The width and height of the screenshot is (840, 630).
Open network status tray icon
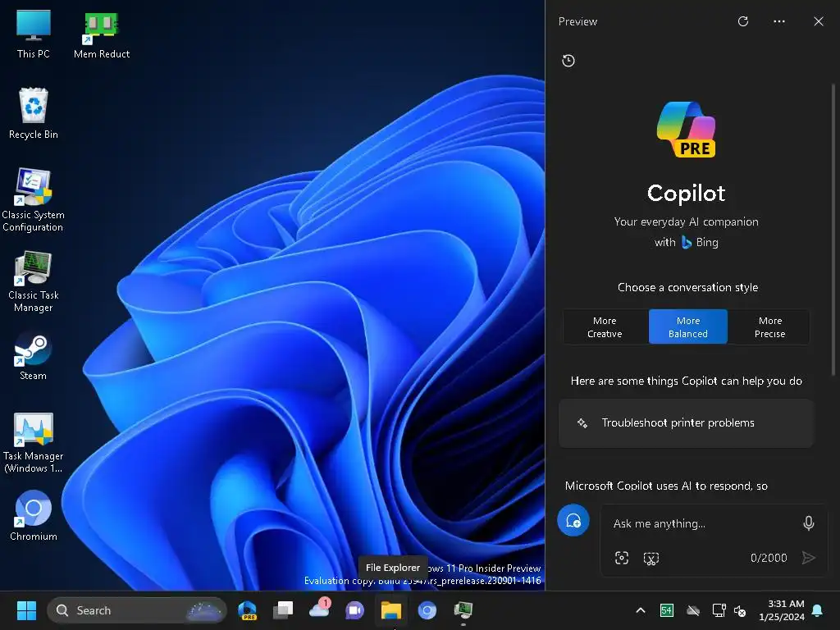click(x=719, y=610)
